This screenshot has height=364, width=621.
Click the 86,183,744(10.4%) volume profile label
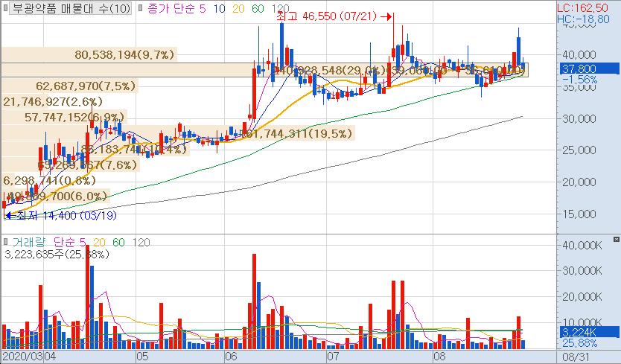click(x=133, y=150)
